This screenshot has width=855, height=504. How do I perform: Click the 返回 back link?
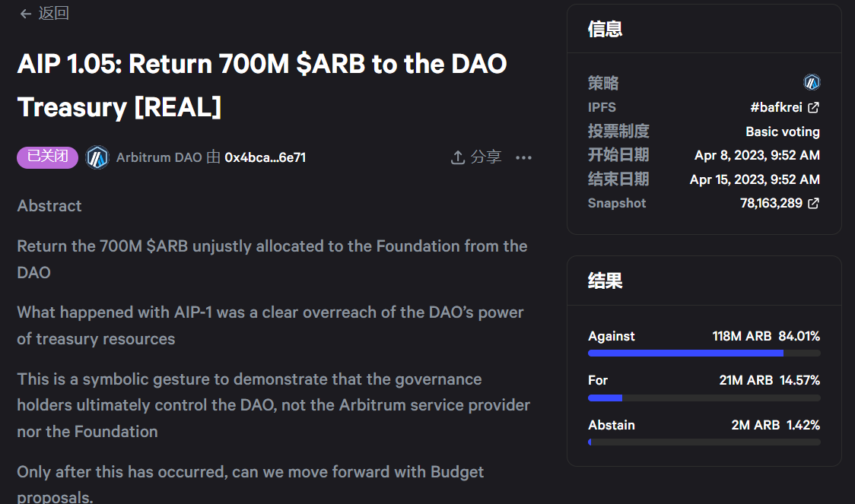(x=53, y=14)
